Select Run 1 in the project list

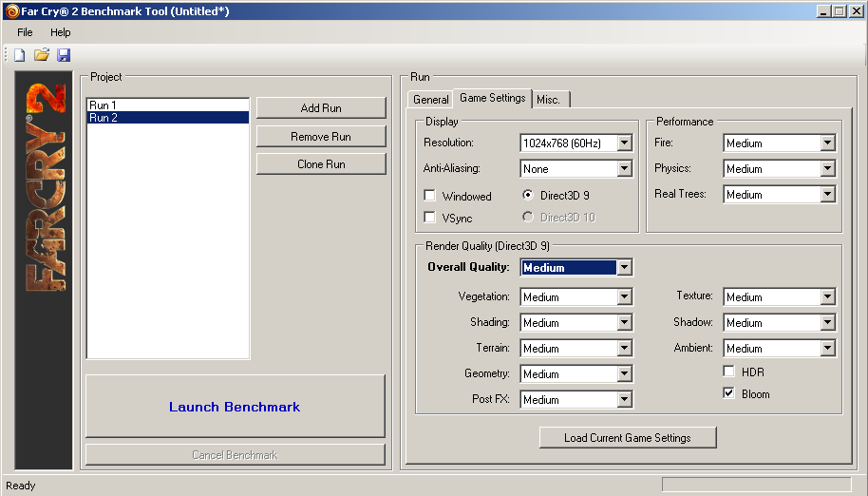(168, 105)
